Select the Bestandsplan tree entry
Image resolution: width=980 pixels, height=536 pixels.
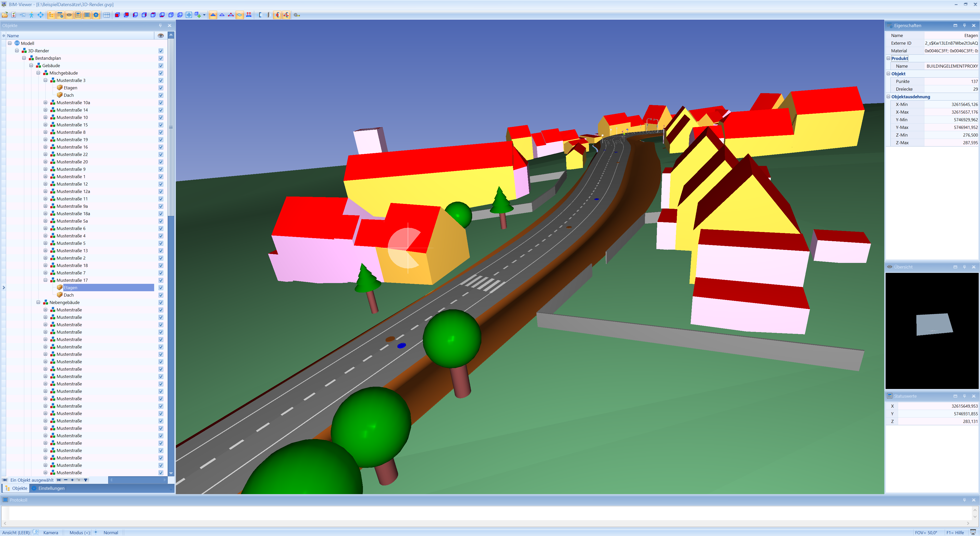48,58
